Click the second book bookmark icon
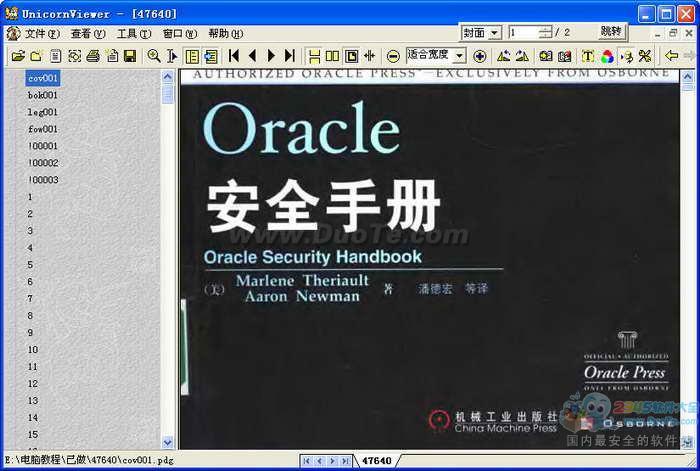700x471 pixels. pos(564,56)
